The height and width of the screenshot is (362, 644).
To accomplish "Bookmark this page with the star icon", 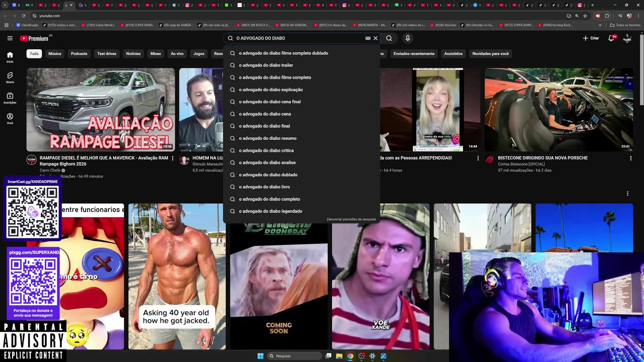I will pyautogui.click(x=585, y=16).
